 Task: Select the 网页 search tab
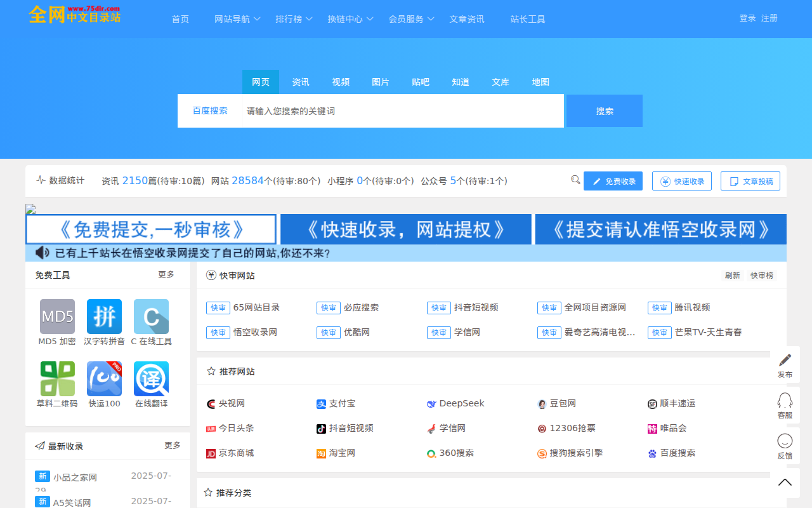(261, 82)
